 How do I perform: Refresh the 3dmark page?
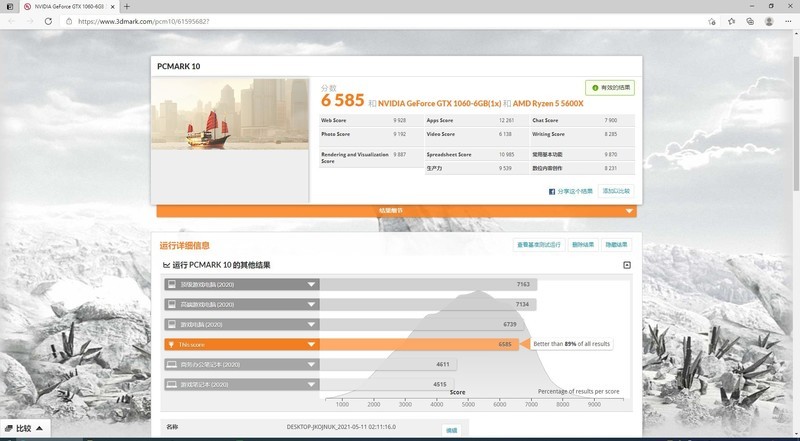[x=48, y=21]
